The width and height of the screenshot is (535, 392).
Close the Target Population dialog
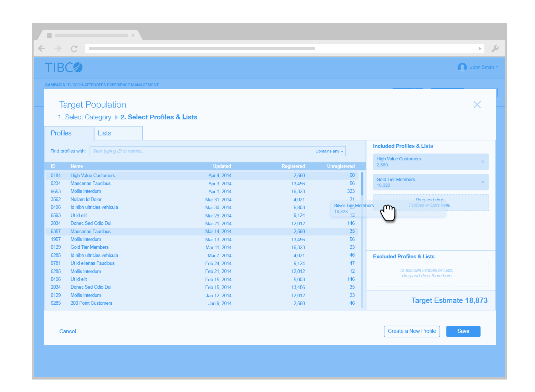click(477, 104)
